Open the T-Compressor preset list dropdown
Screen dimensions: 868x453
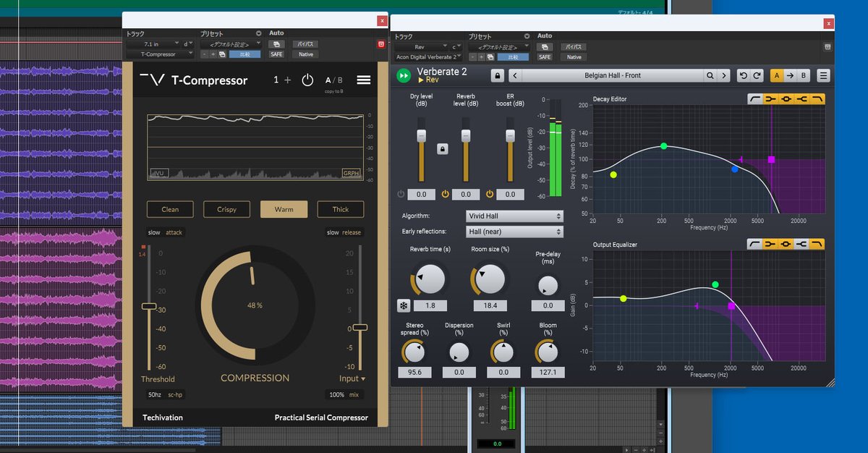[x=231, y=44]
